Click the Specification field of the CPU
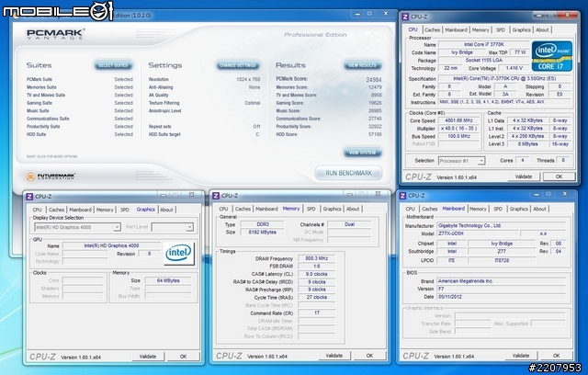588x375 pixels. (x=504, y=79)
